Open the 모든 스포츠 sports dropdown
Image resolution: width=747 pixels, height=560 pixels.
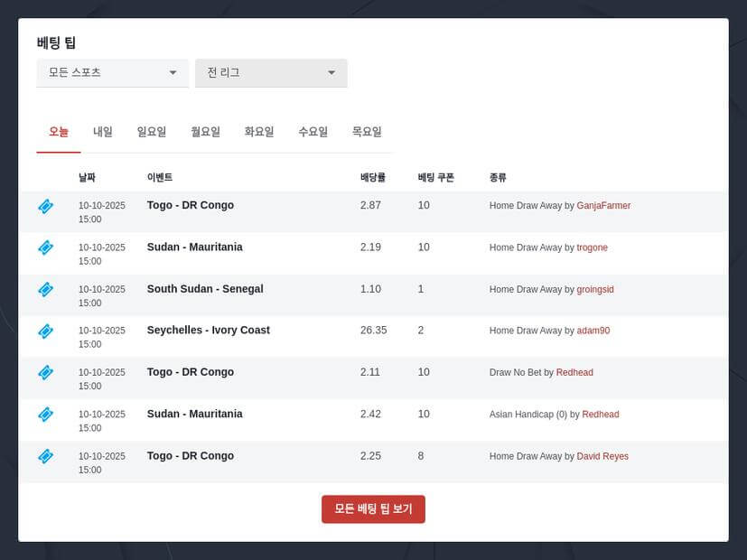tap(111, 72)
